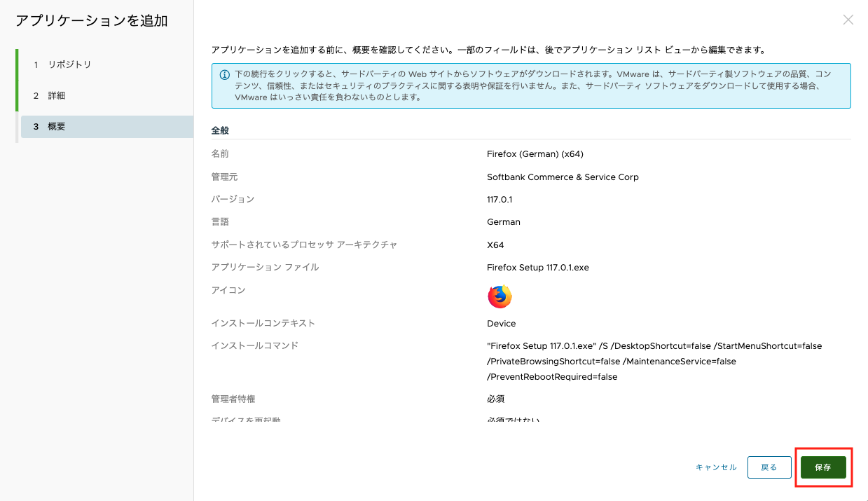Click the admin privileges value 必須
This screenshot has width=868, height=501.
(495, 399)
